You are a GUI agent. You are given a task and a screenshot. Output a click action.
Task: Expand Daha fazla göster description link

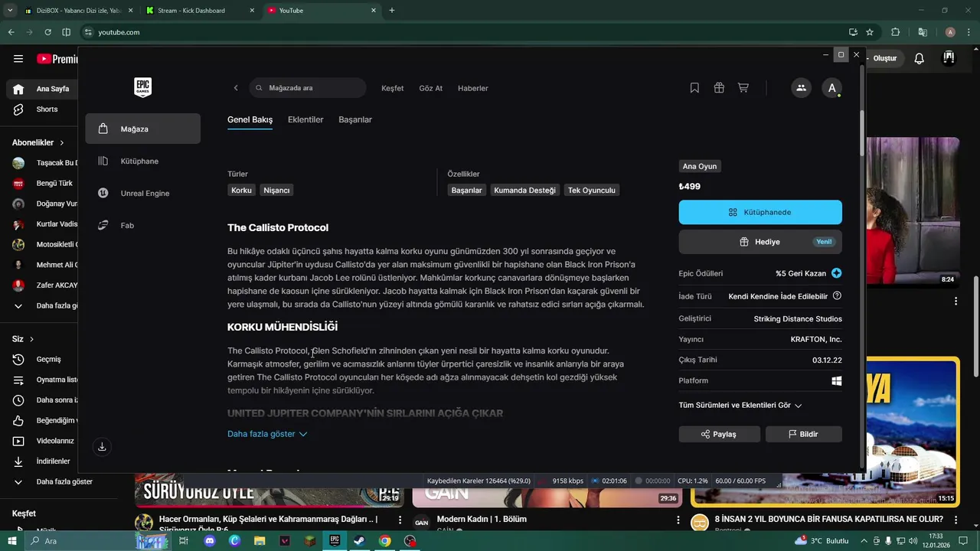tap(266, 434)
